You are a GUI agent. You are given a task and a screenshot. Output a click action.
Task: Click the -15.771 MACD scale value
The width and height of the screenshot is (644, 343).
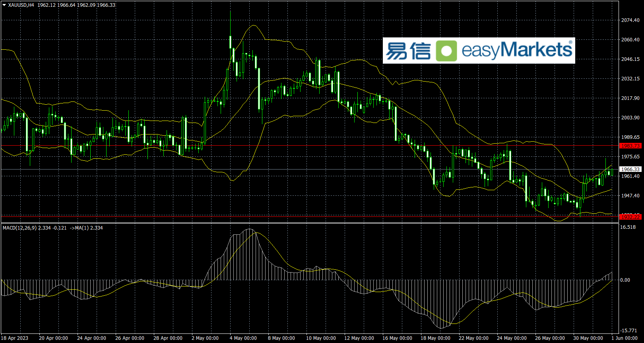(x=629, y=331)
